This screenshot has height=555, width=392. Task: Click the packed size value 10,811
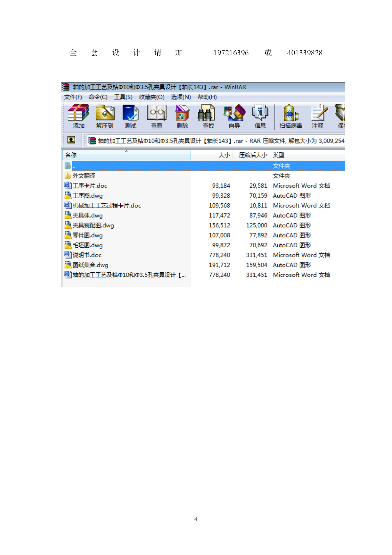[x=258, y=206]
